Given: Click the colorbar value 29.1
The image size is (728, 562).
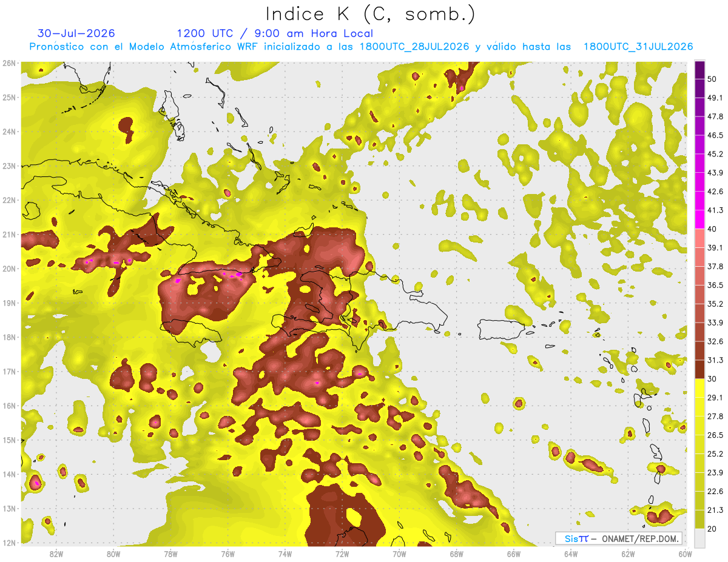Looking at the screenshot, I should coord(715,397).
